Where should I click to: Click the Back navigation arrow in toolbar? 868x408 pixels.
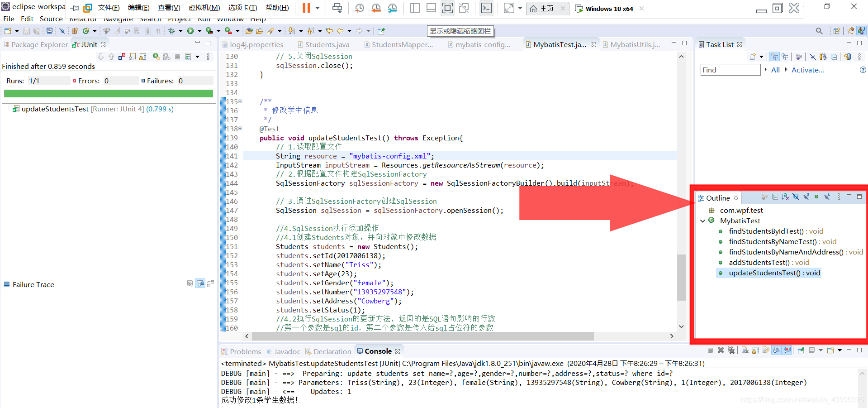click(340, 31)
